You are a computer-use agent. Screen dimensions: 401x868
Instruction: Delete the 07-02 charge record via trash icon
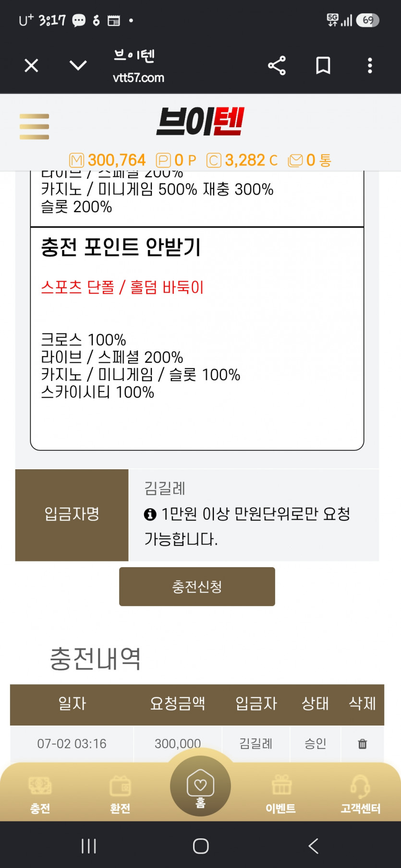363,744
